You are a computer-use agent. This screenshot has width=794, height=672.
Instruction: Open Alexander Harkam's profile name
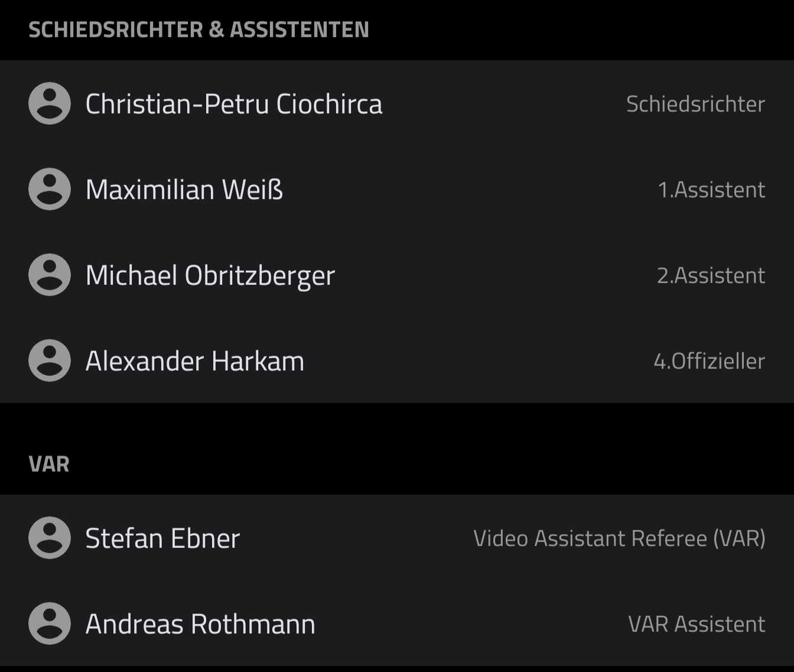click(x=195, y=361)
